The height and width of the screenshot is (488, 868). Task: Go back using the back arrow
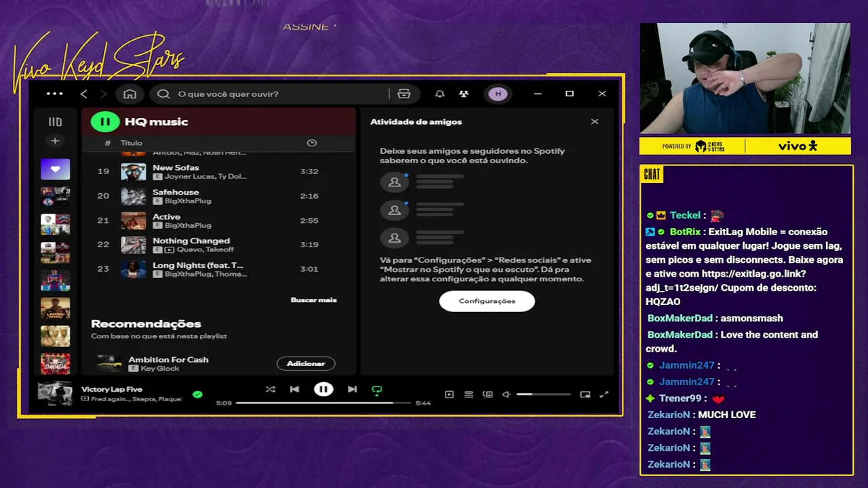coord(84,94)
